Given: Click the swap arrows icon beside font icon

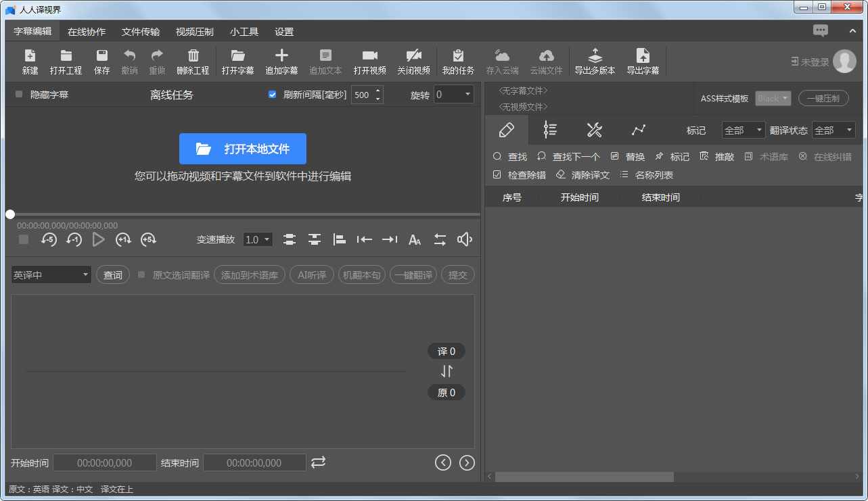Looking at the screenshot, I should (x=440, y=239).
